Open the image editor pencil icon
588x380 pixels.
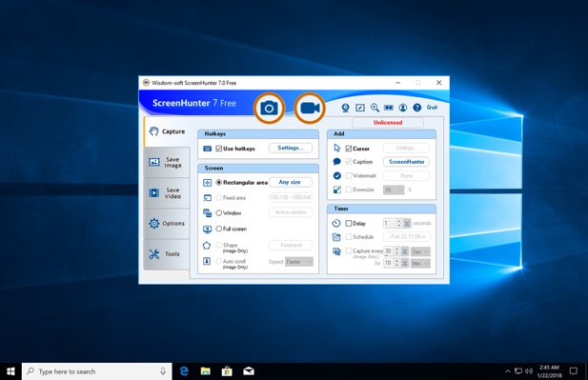click(360, 108)
